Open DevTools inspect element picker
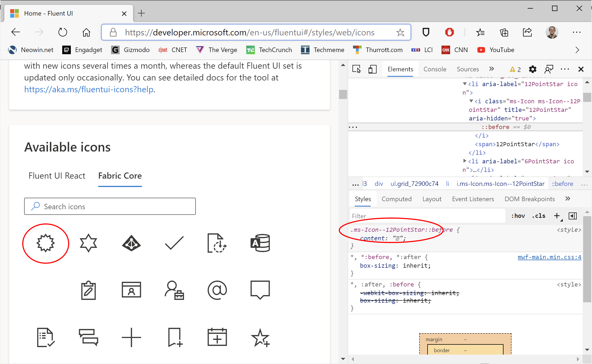The image size is (592, 364). (356, 69)
